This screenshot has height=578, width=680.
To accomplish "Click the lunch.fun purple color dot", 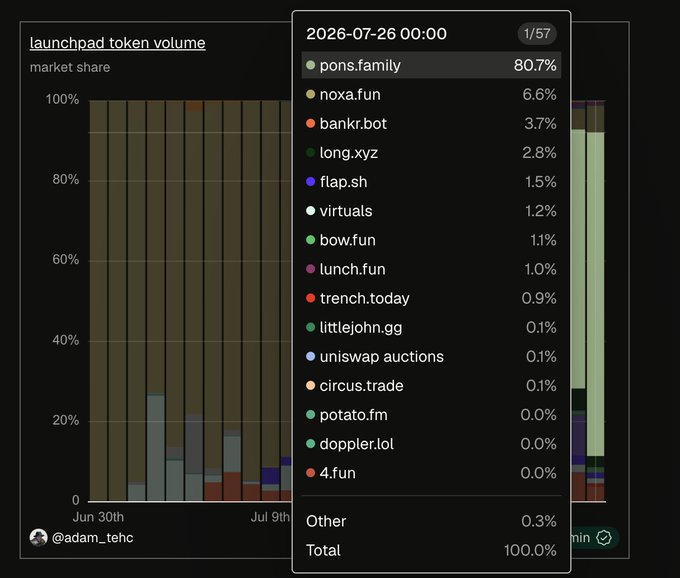I will coord(311,269).
